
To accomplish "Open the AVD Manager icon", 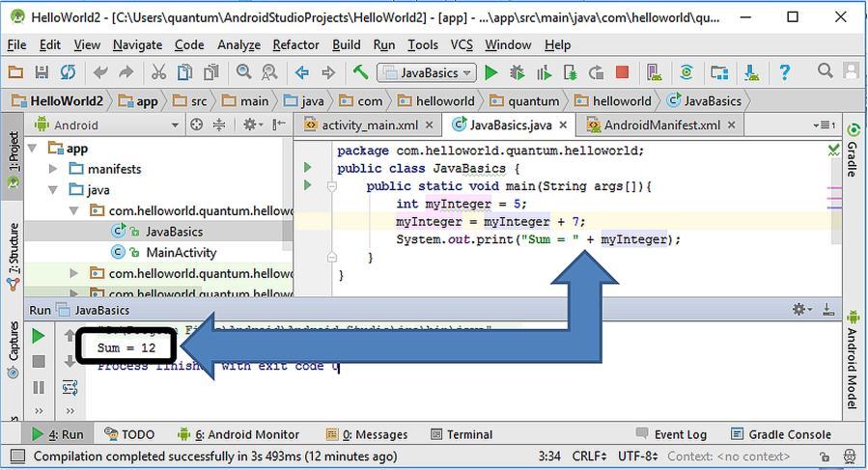I will 655,73.
